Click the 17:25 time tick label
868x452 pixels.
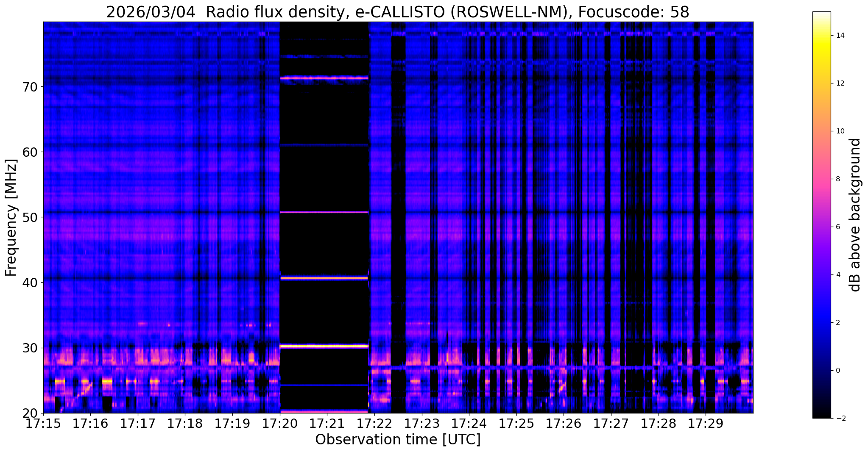coord(516,424)
